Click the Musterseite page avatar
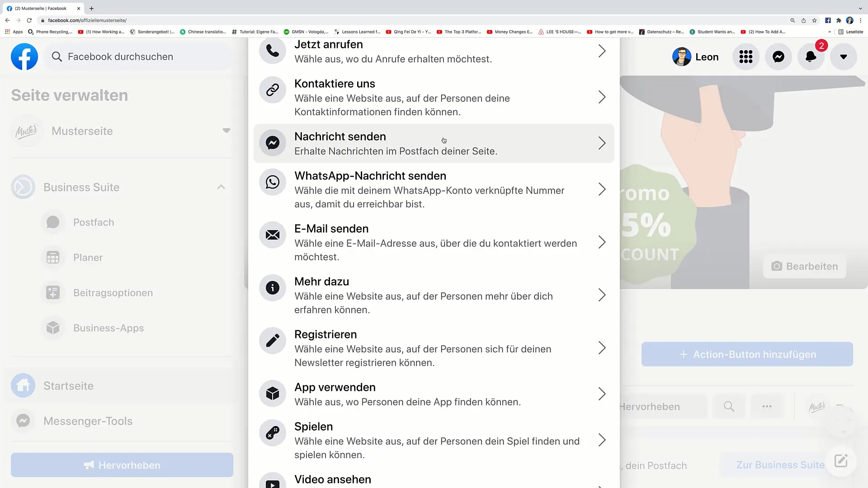The height and width of the screenshot is (488, 868). click(27, 131)
